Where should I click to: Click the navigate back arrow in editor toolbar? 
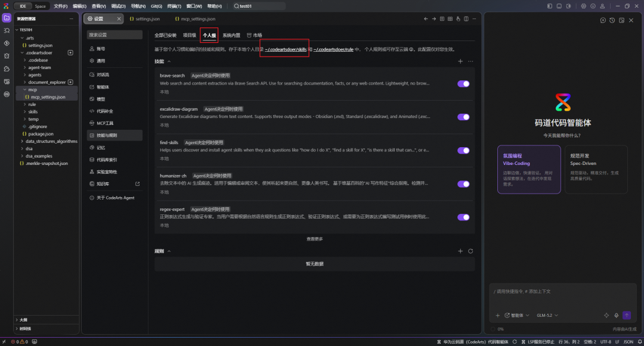[x=426, y=19]
